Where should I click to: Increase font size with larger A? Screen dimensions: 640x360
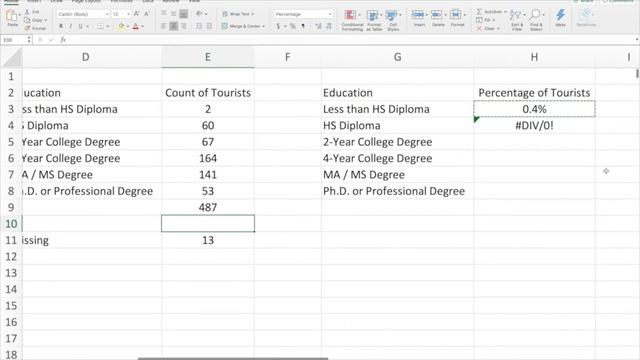137,14
